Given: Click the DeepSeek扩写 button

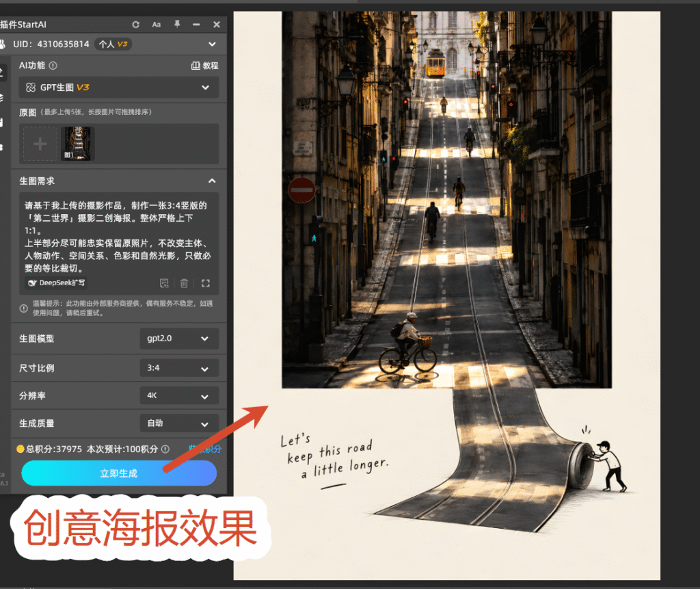Looking at the screenshot, I should coord(56,283).
